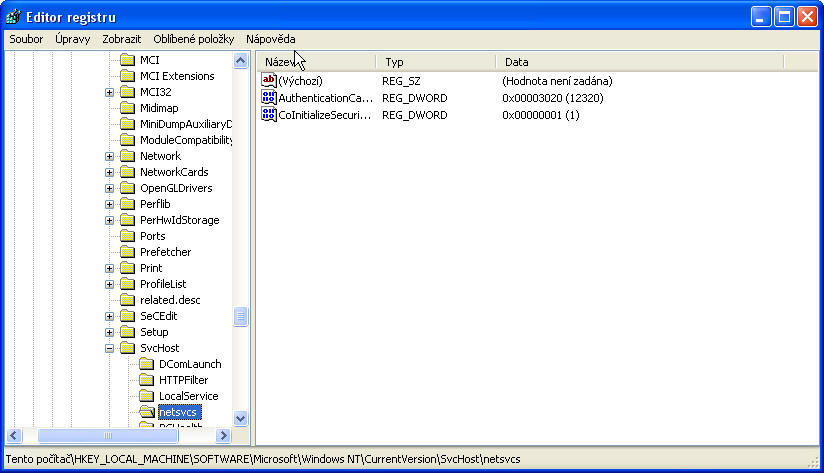Click the tree scroll left arrow
The height and width of the screenshot is (473, 824).
point(14,436)
